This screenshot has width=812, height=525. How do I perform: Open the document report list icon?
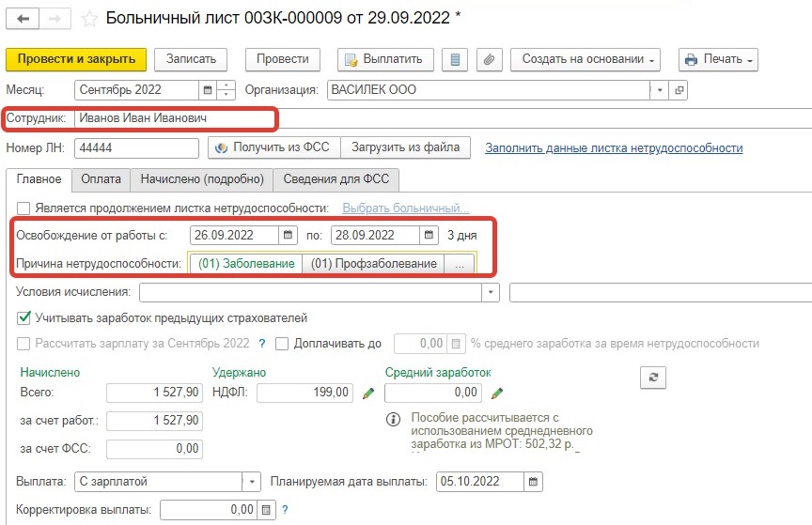coord(455,59)
